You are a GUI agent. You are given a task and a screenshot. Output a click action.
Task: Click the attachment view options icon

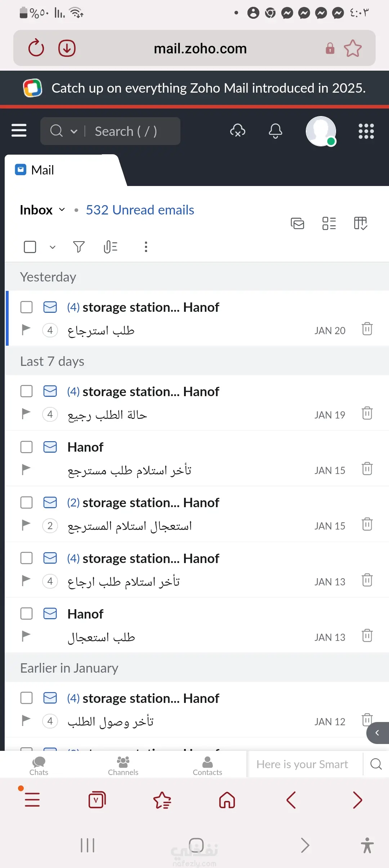pos(111,247)
